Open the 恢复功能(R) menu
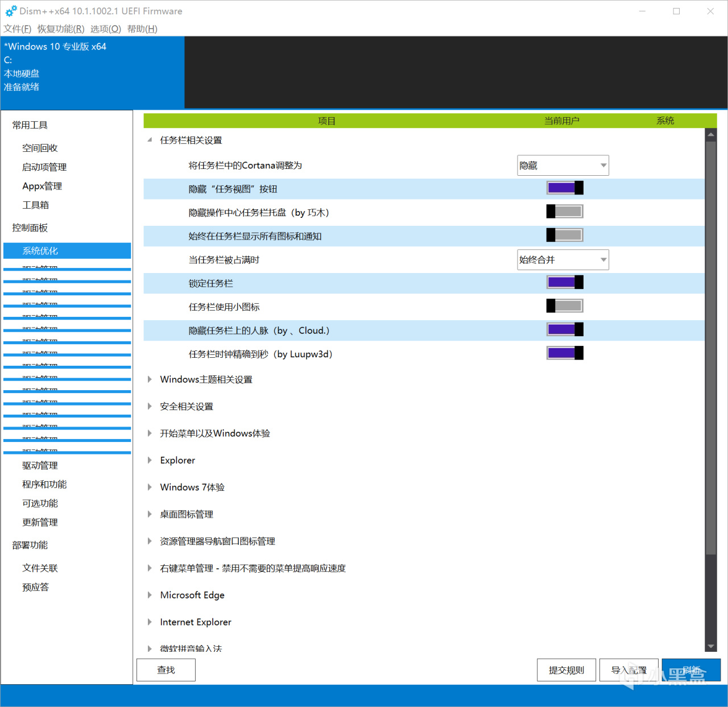Viewport: 728px width, 707px height. (x=61, y=29)
